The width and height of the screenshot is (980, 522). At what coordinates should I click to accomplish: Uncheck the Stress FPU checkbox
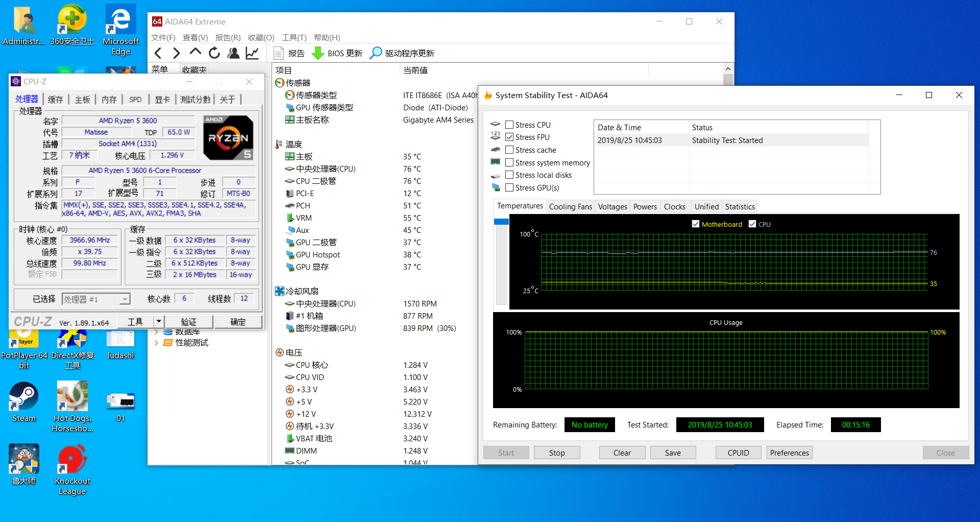tap(509, 137)
